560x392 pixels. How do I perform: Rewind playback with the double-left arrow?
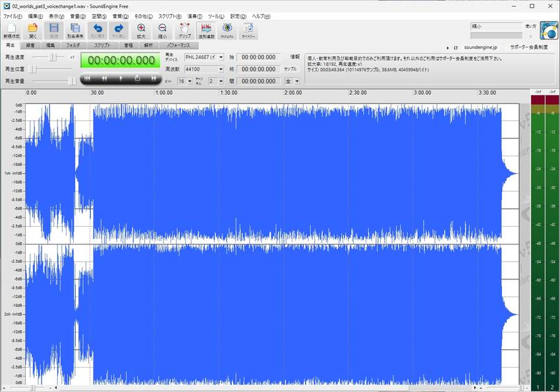[x=104, y=78]
